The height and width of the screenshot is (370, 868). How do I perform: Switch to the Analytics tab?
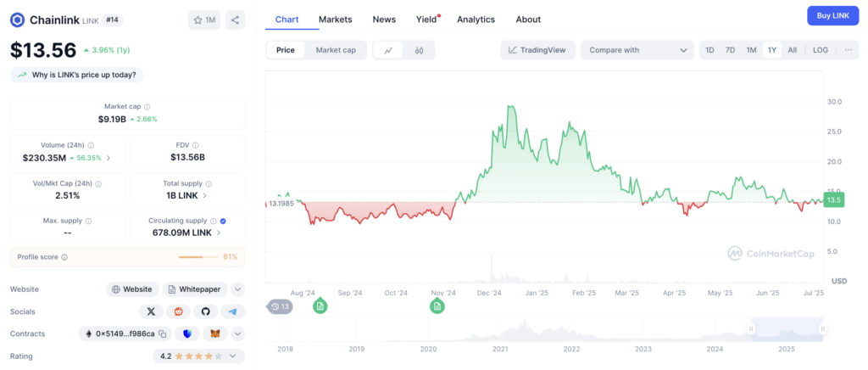click(x=476, y=20)
